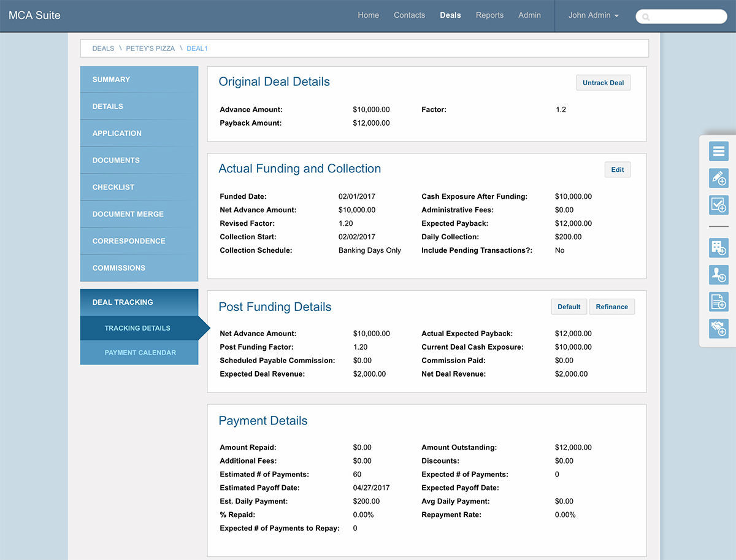This screenshot has width=736, height=560.
Task: Open Admin in top navigation
Action: [529, 15]
